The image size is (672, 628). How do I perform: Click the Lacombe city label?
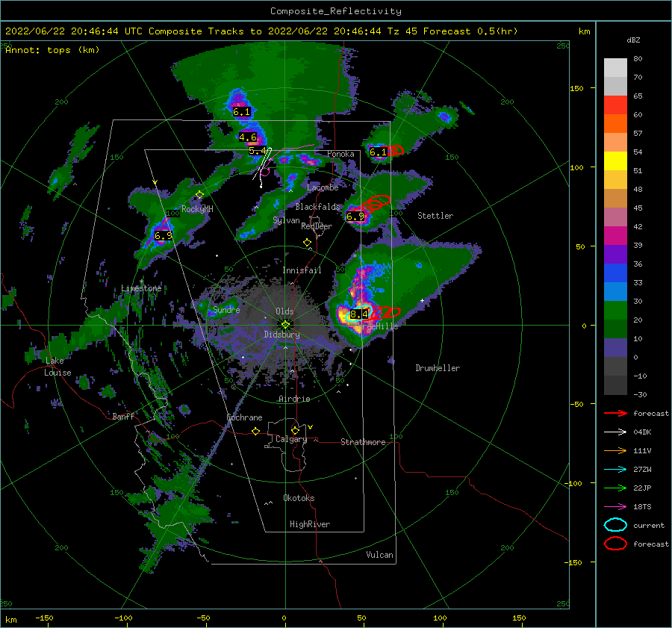323,187
